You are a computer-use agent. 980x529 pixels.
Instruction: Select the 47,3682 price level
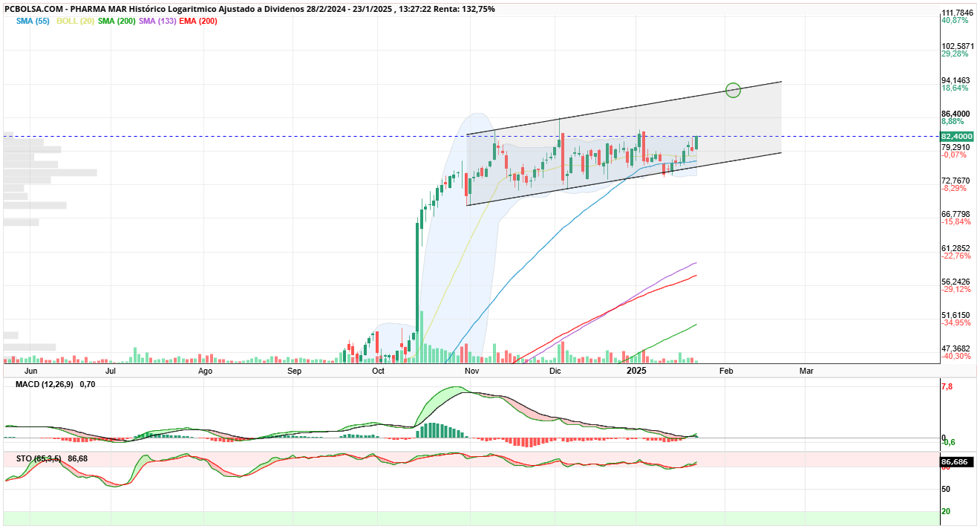(x=956, y=348)
